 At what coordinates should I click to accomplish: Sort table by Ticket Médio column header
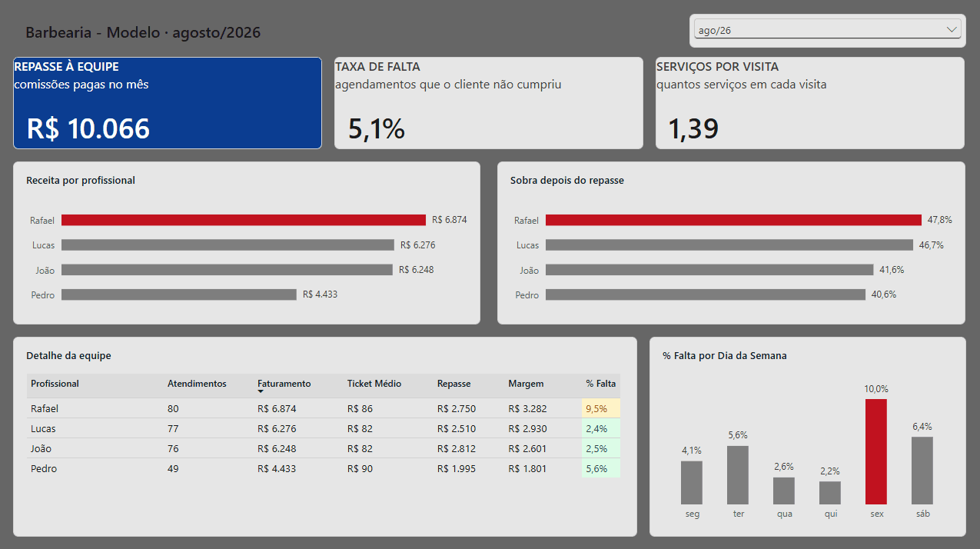point(374,384)
